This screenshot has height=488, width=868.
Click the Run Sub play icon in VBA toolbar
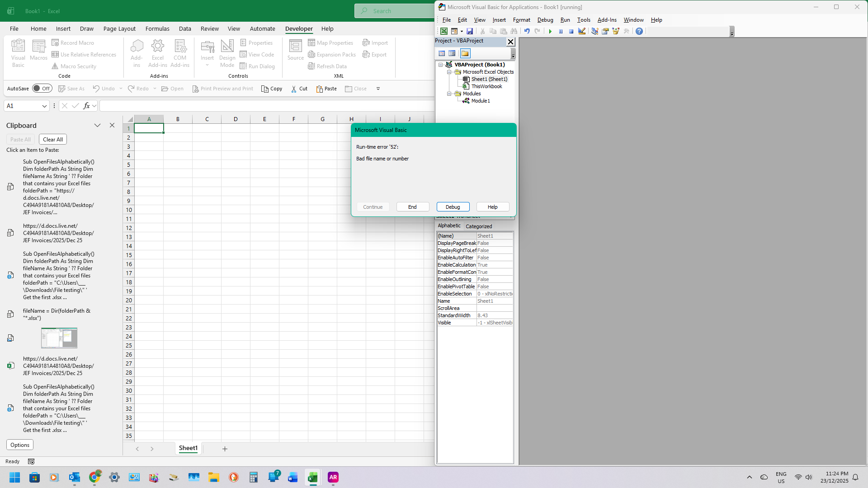pyautogui.click(x=550, y=31)
